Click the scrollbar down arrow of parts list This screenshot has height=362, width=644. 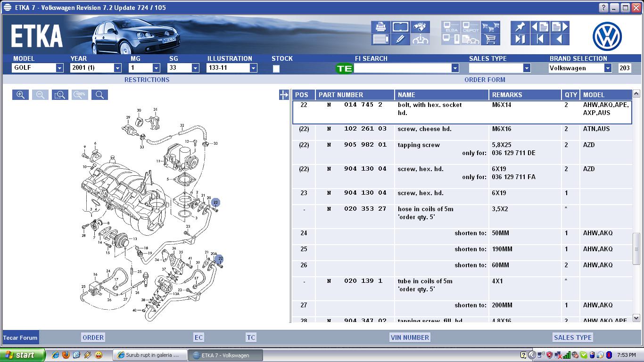[637, 318]
